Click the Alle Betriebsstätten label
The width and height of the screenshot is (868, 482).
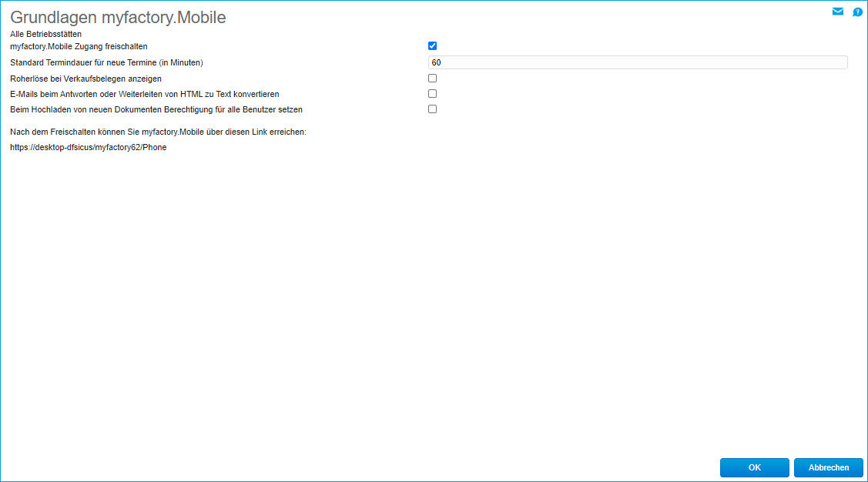[45, 34]
